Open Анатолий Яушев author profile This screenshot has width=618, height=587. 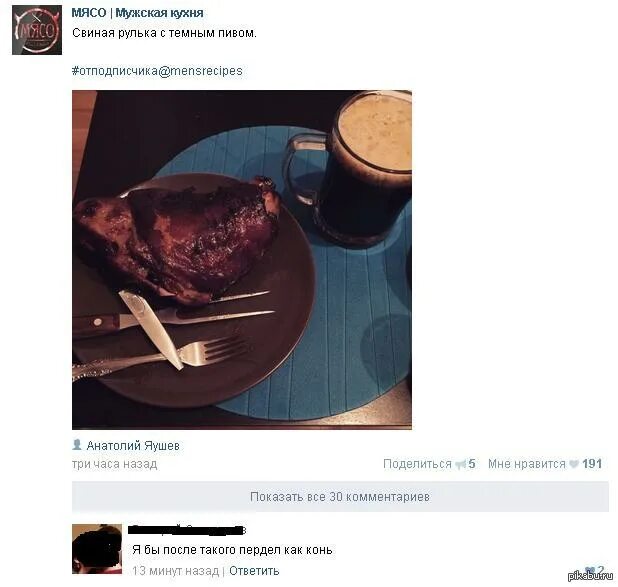tap(133, 445)
